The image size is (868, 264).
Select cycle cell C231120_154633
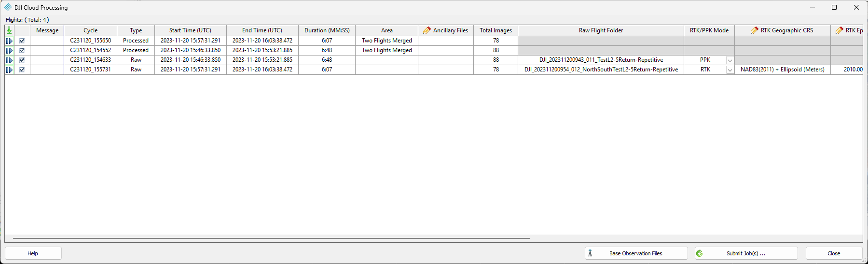pyautogui.click(x=91, y=60)
